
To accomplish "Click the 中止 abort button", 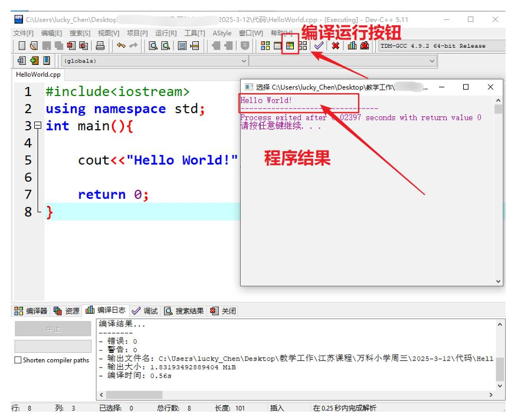I will point(52,329).
